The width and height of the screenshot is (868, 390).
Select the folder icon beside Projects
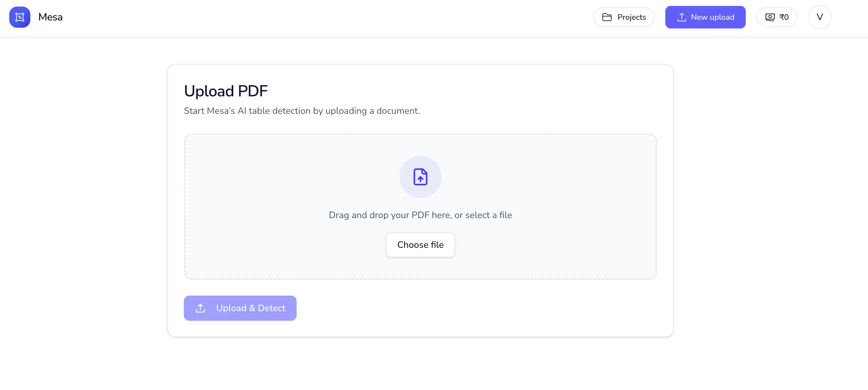(x=607, y=17)
